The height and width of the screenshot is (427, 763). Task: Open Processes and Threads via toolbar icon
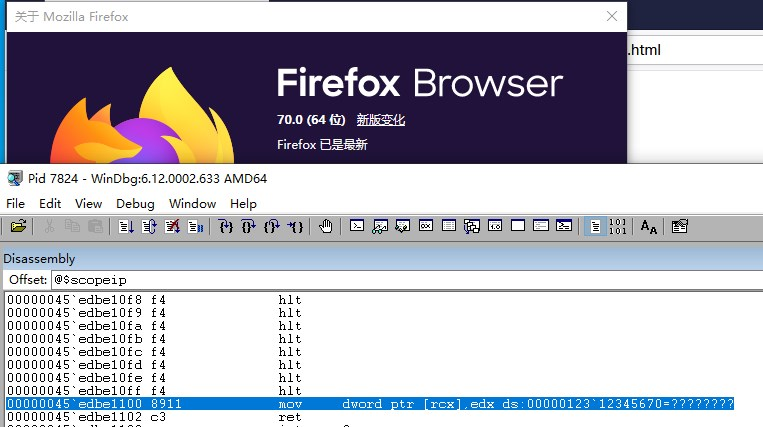pos(541,226)
